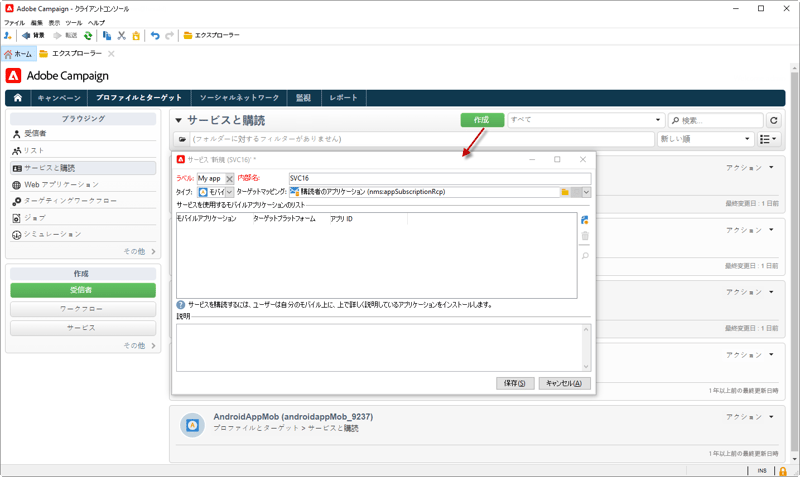This screenshot has height=477, width=800.
Task: Click the folder filter icon
Action: (x=182, y=139)
